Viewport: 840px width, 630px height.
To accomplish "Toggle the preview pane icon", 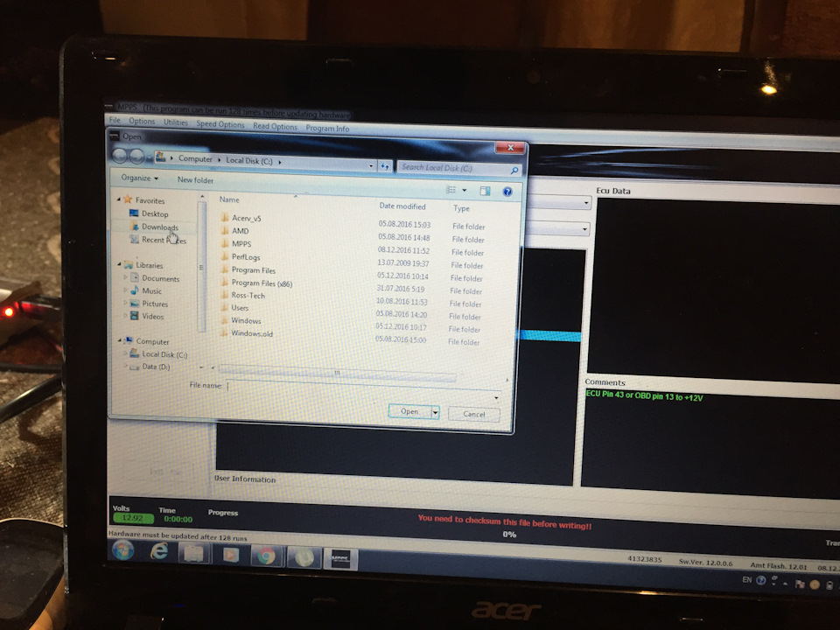I will [486, 192].
